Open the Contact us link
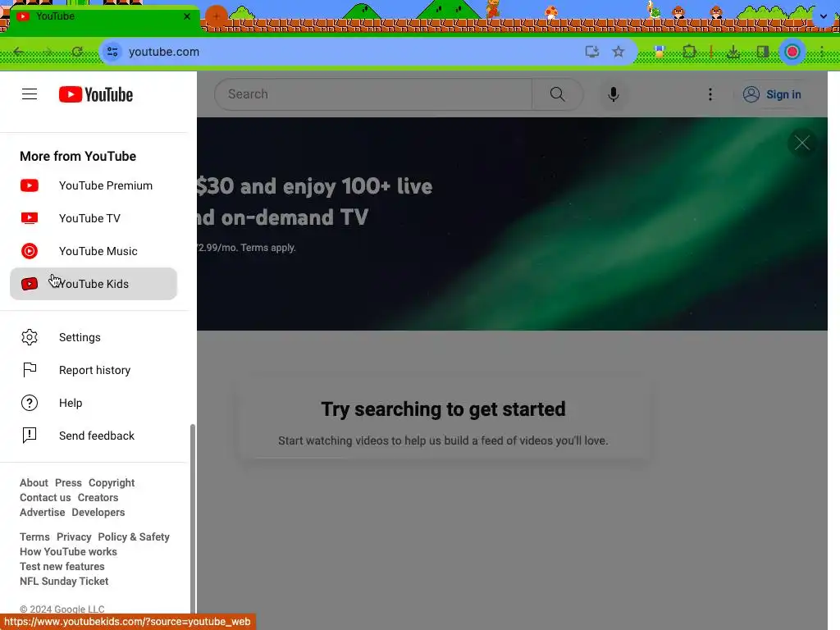 click(45, 497)
